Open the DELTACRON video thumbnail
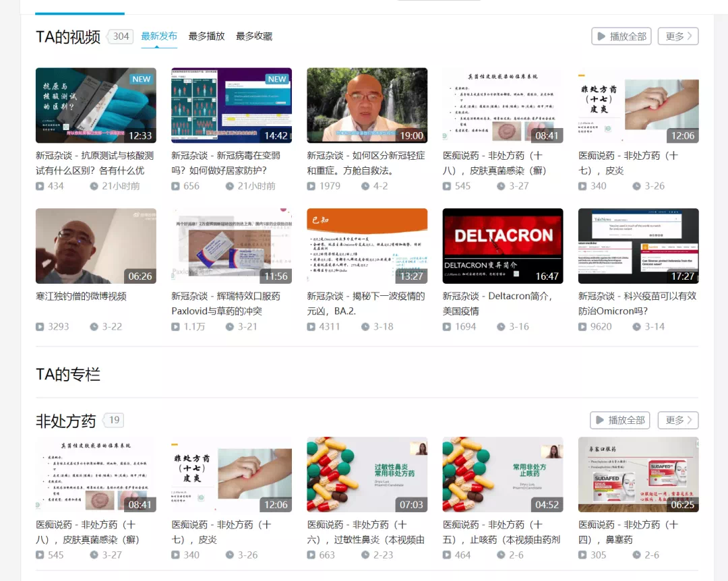Viewport: 728px width, 581px height. tap(502, 246)
